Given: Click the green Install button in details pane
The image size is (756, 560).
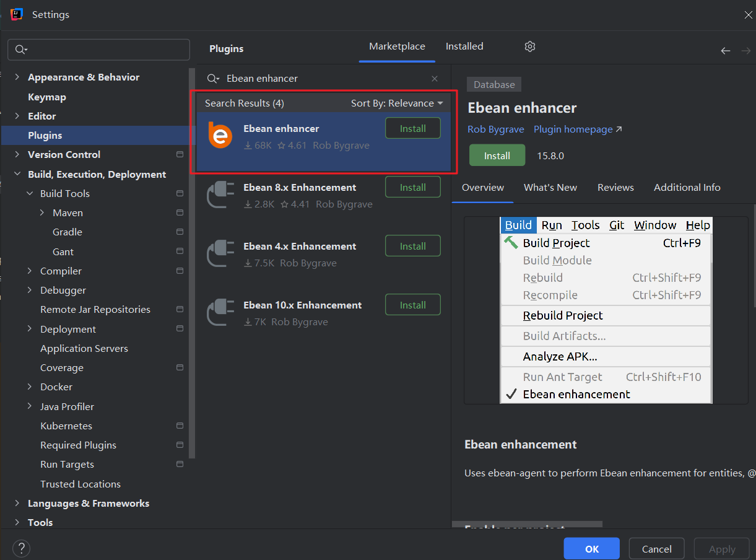Looking at the screenshot, I should click(x=497, y=155).
